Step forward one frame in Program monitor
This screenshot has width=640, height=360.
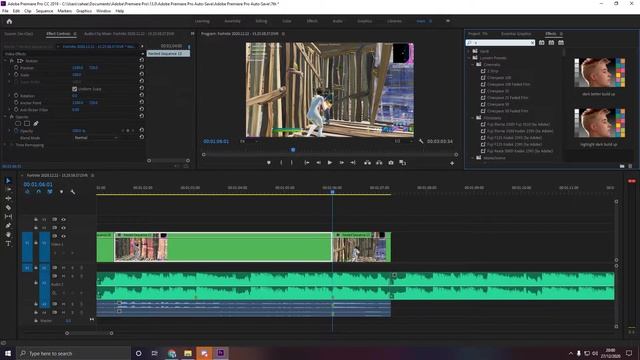pos(342,162)
